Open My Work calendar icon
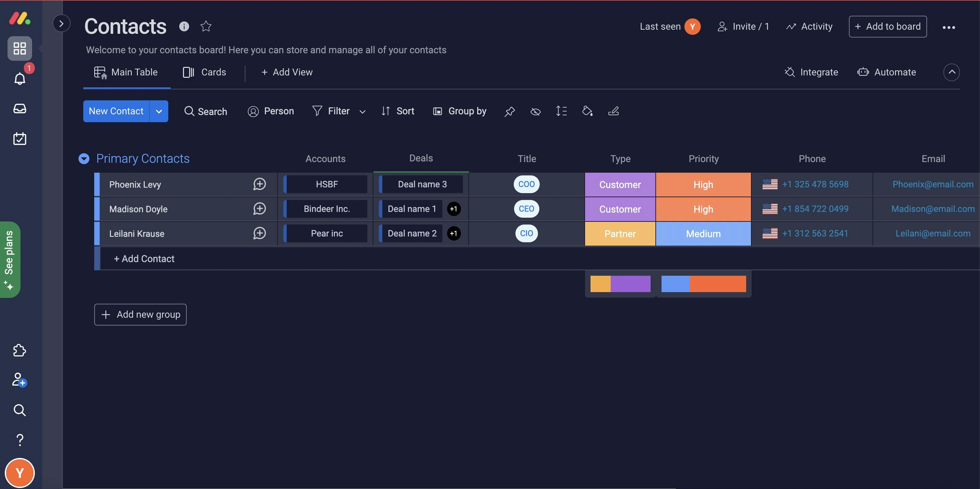This screenshot has height=489, width=980. (20, 139)
